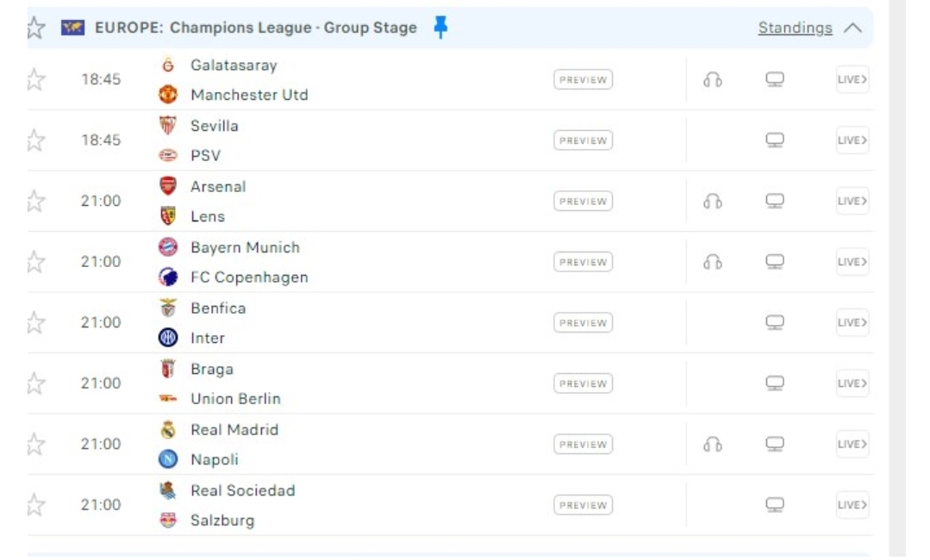Open audio commentary for Arsenal vs Lens
This screenshot has width=930, height=560.
pos(712,202)
